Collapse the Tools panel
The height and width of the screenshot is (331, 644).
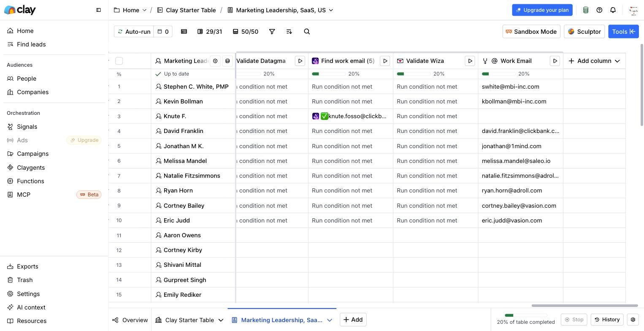click(x=623, y=32)
